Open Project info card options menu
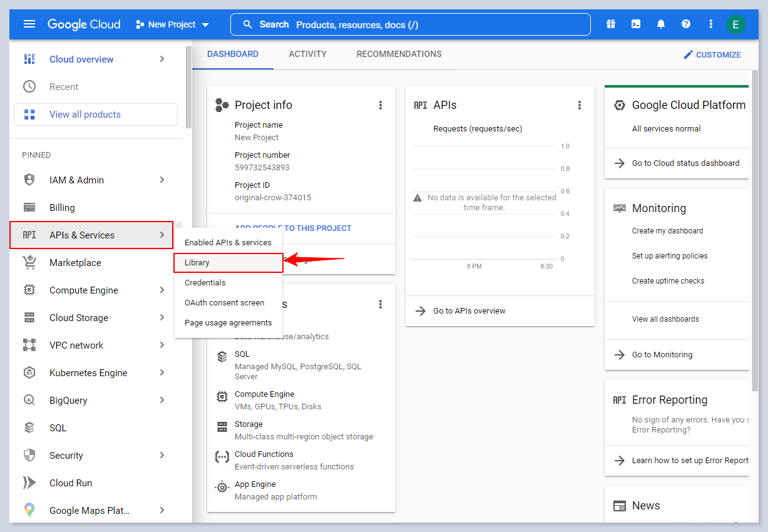Image resolution: width=768 pixels, height=532 pixels. tap(381, 105)
